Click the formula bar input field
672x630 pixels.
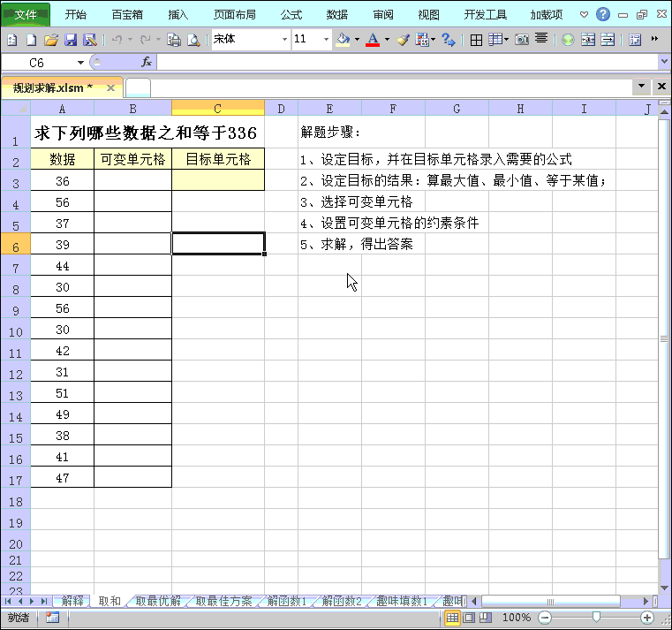(x=407, y=63)
